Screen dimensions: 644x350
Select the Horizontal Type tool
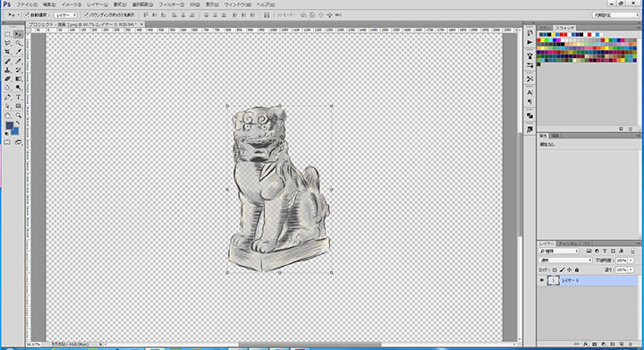(18, 98)
